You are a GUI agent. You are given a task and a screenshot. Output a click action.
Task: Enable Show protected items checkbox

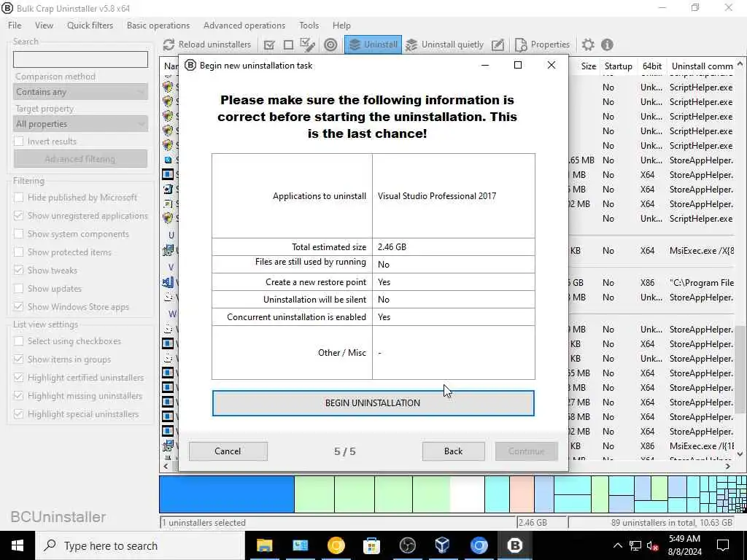18,252
